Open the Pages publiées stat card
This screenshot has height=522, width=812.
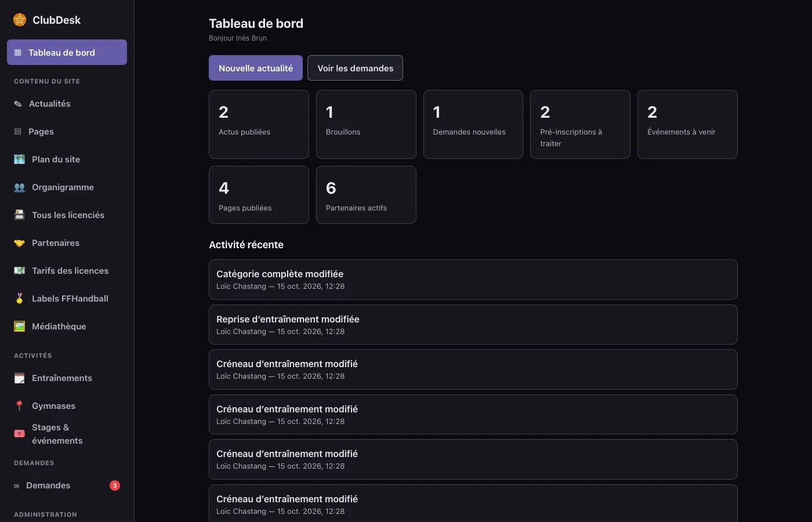tap(259, 195)
